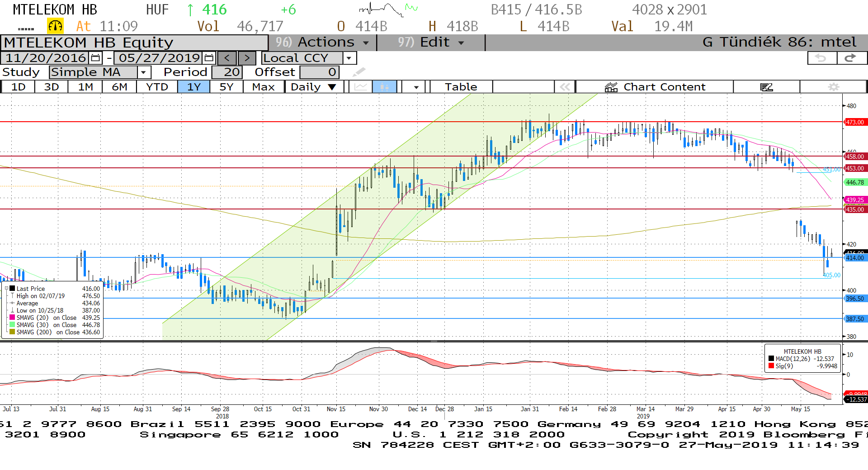
Task: Click the intraday sparkline mini chart
Action: (x=388, y=9)
